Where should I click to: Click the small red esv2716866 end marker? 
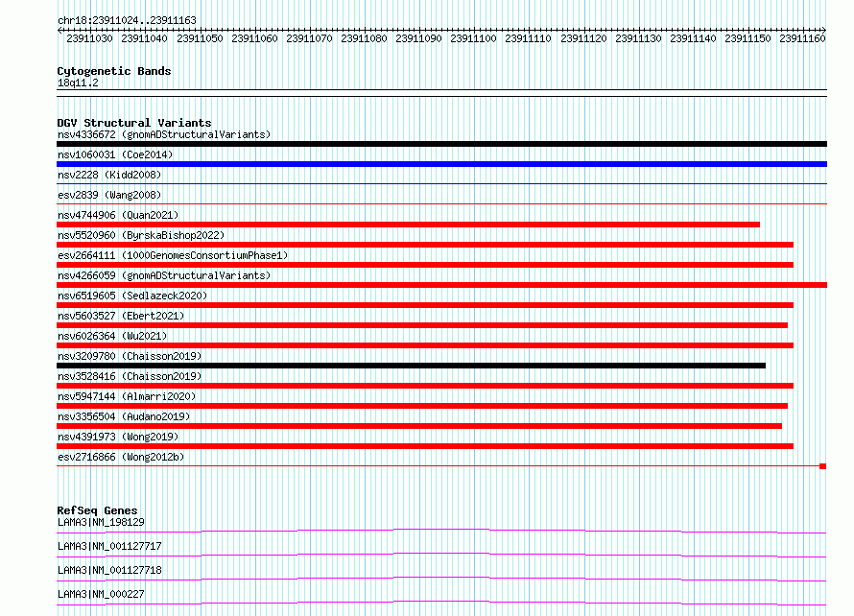click(823, 466)
